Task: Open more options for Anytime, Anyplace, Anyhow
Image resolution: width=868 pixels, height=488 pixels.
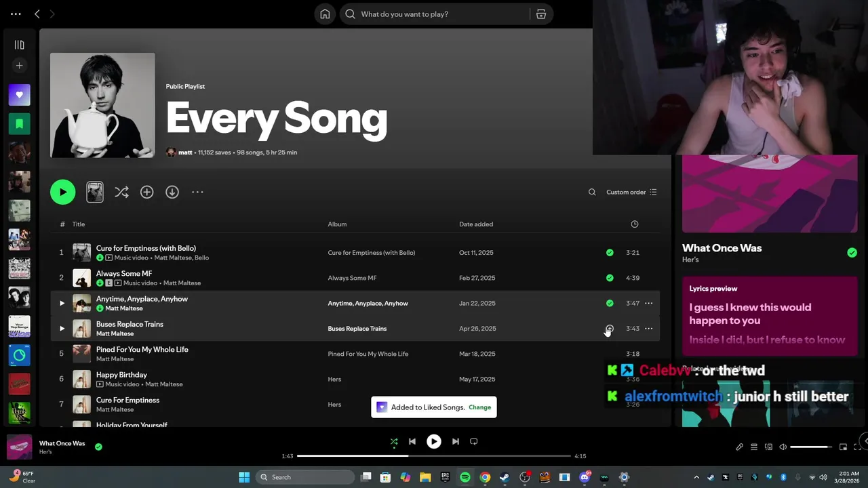Action: (648, 303)
